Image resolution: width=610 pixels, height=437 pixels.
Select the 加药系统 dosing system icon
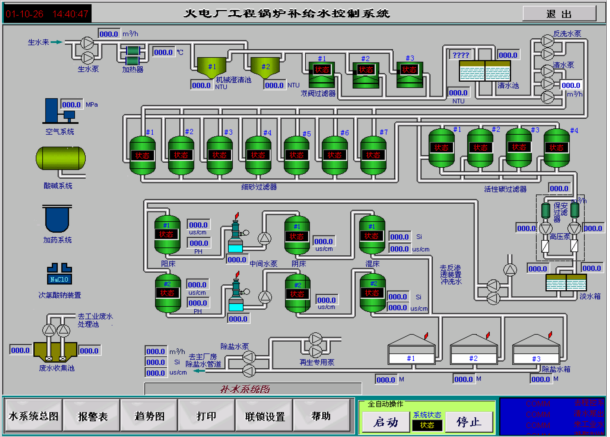[57, 217]
